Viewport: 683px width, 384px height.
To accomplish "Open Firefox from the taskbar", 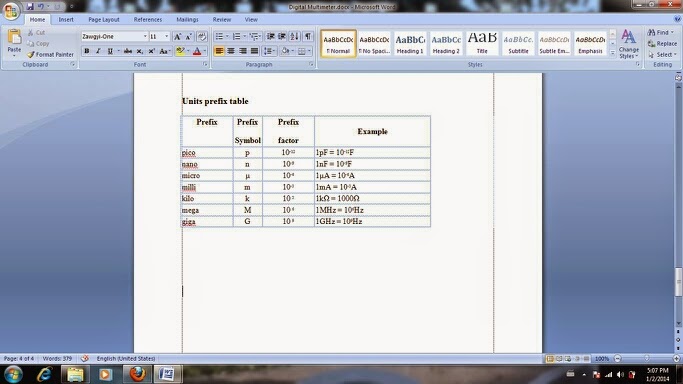I will point(137,374).
